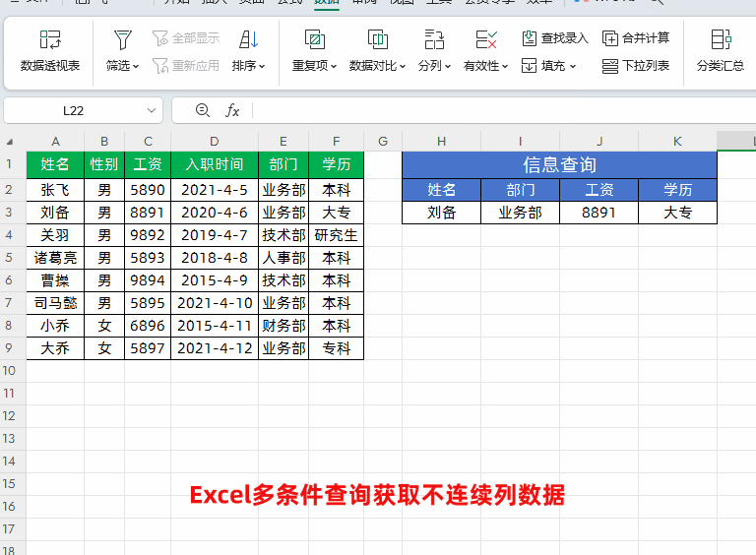Click the 重复项 duplicates icon
This screenshot has height=555, width=756.
(x=314, y=39)
